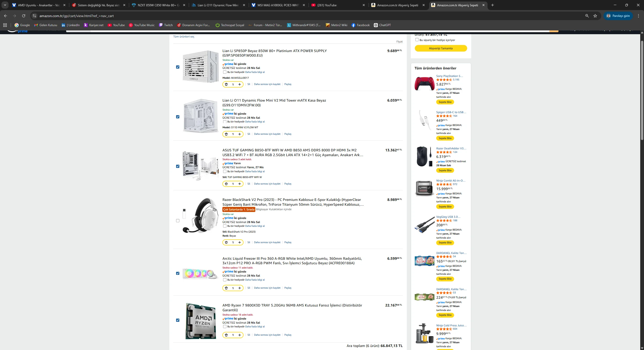644x350 pixels.
Task: Open the apps grid icon in bookmarks bar
Action: pos(5,25)
